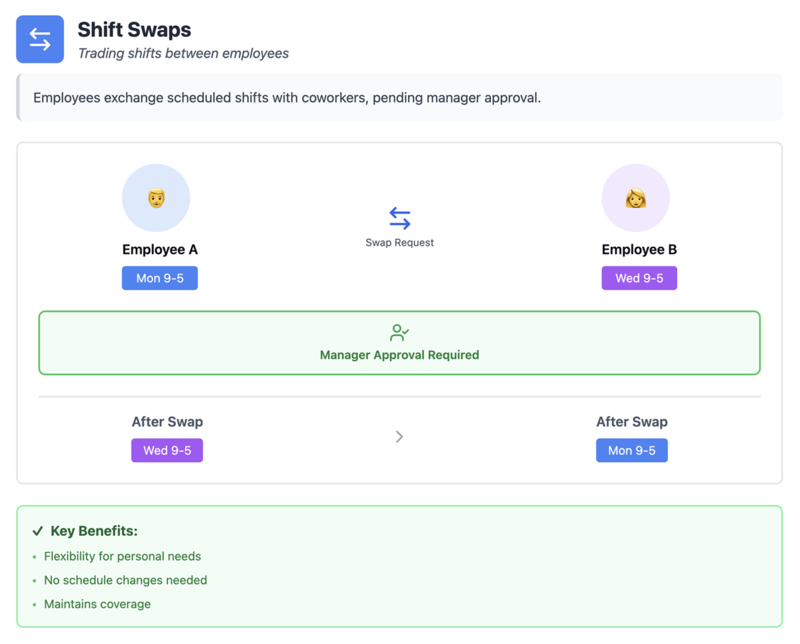The image size is (800, 644).
Task: Collapse the Manager Approval Required banner
Action: point(399,343)
